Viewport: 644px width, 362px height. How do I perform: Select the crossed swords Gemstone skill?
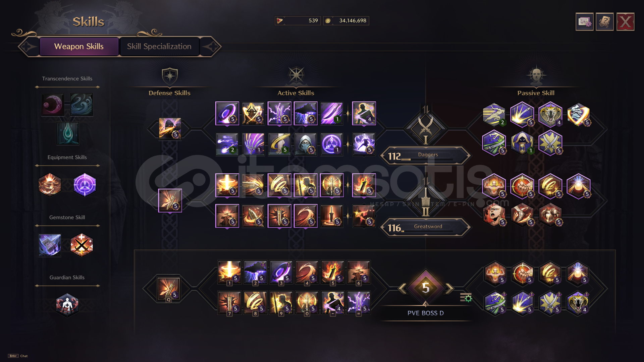coord(82,245)
